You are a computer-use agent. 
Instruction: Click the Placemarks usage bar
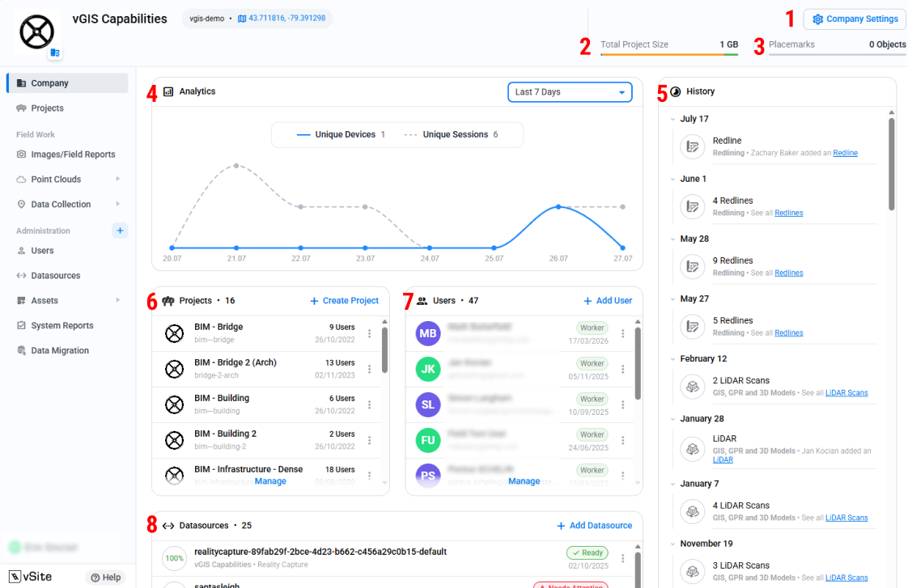click(x=838, y=54)
